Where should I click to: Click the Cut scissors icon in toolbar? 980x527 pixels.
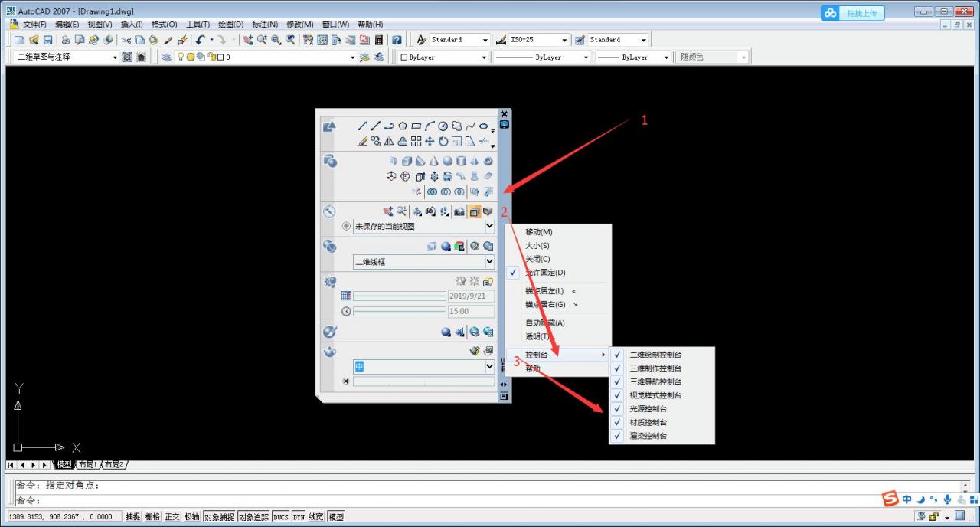[x=126, y=40]
